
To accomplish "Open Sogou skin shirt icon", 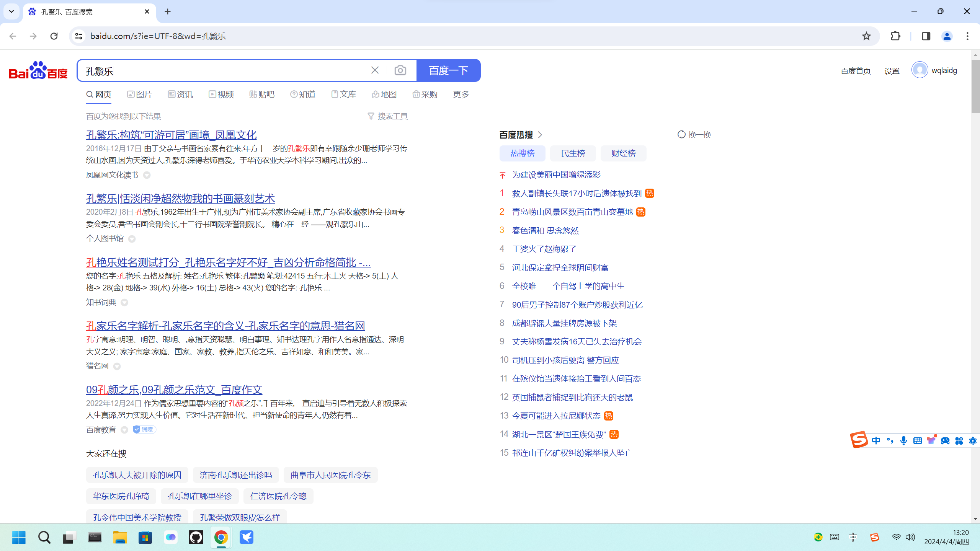I will tap(931, 440).
